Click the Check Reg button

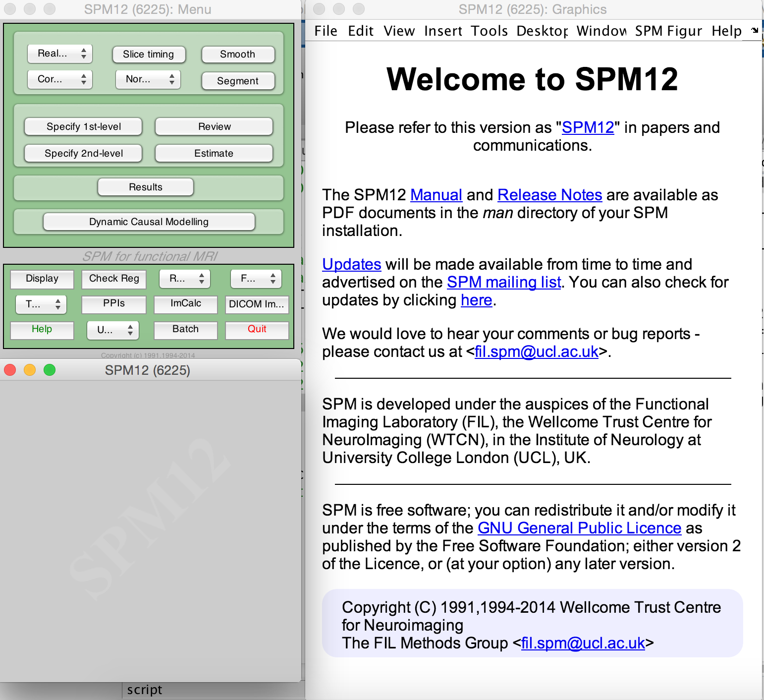pyautogui.click(x=114, y=279)
